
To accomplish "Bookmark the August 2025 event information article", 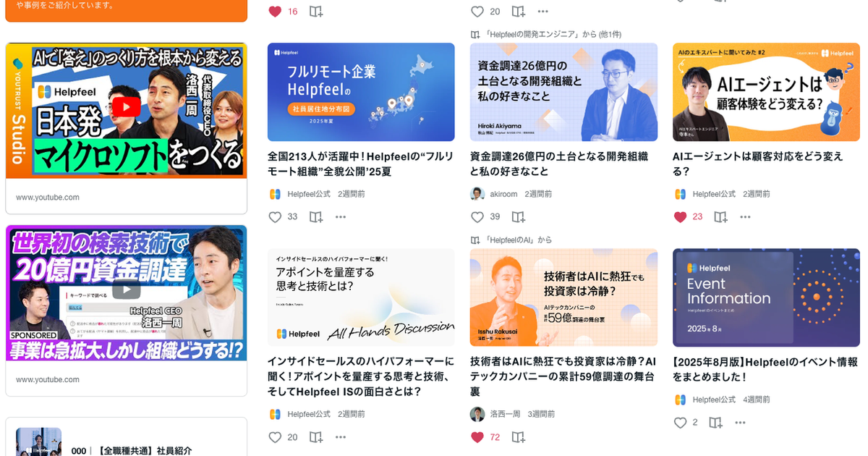I will click(x=715, y=423).
